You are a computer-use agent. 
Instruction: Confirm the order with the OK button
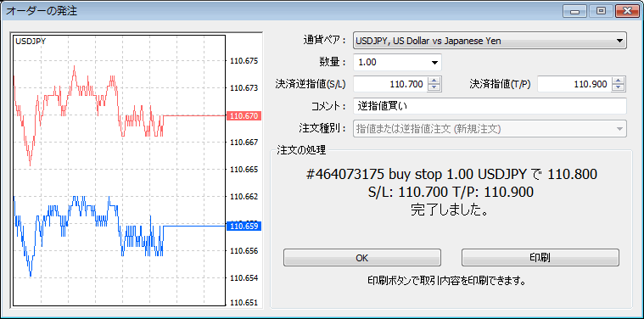pyautogui.click(x=361, y=258)
